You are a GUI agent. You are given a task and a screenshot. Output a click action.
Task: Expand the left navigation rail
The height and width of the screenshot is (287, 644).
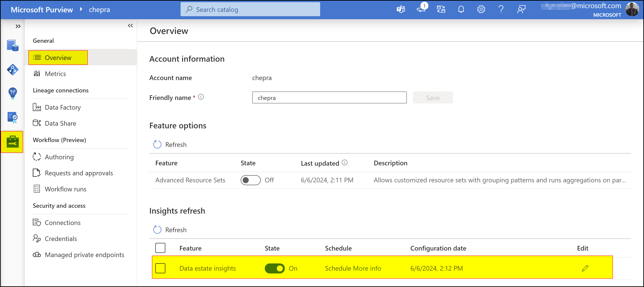pos(18,26)
